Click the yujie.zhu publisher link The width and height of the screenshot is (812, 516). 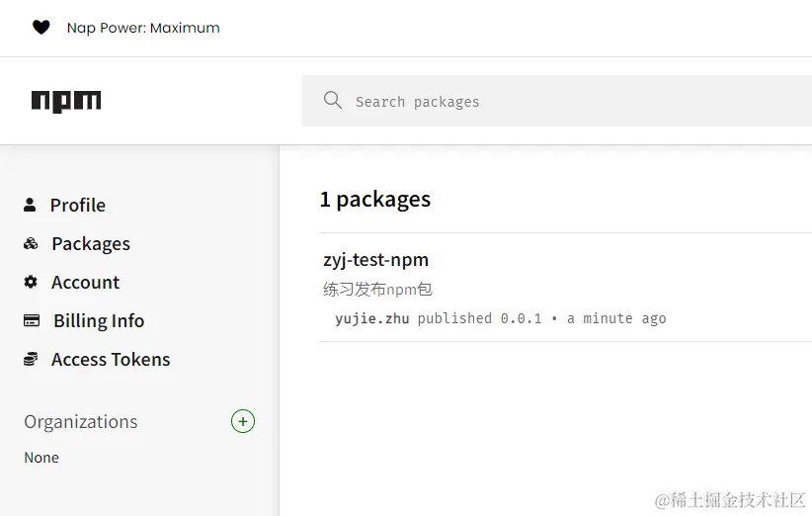371,318
